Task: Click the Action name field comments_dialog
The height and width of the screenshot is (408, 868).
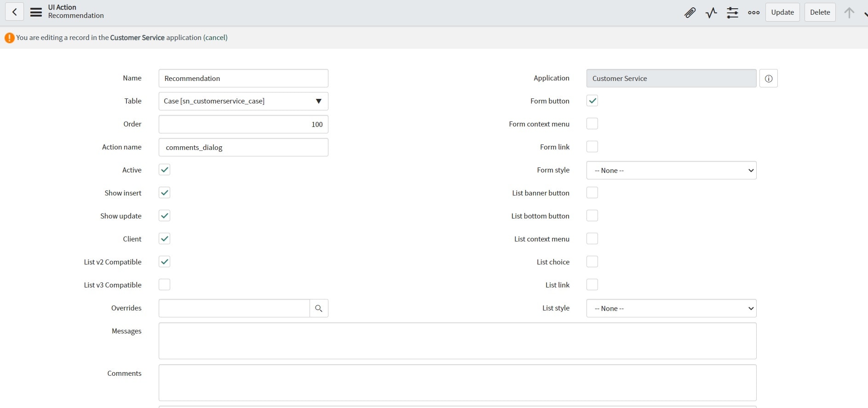Action: [x=243, y=147]
